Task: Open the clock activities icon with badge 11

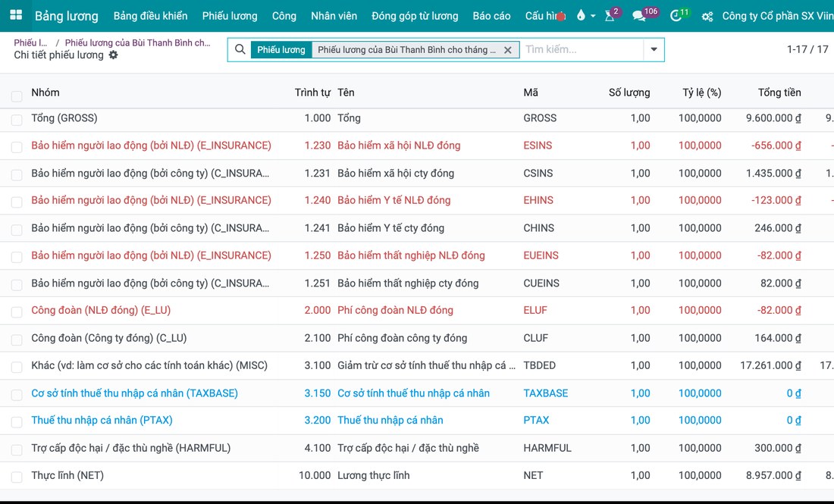Action: (x=676, y=16)
